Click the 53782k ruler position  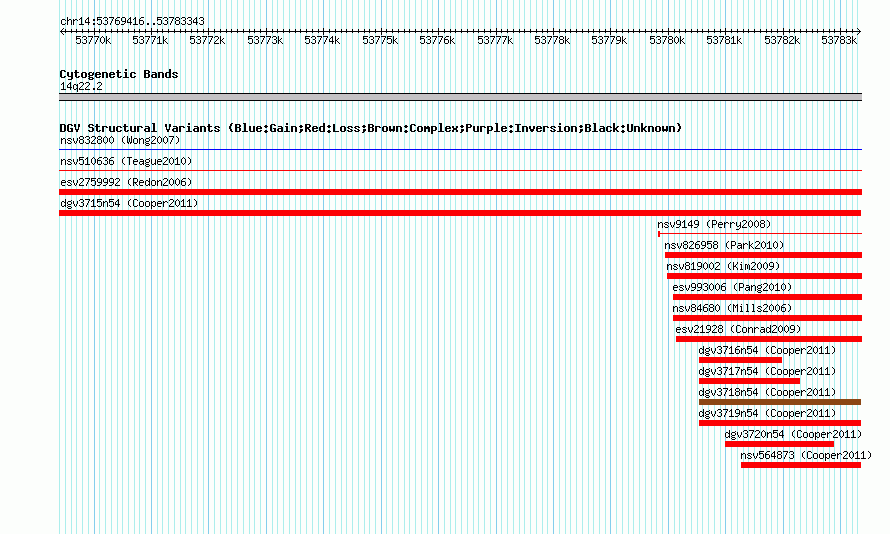[x=782, y=40]
